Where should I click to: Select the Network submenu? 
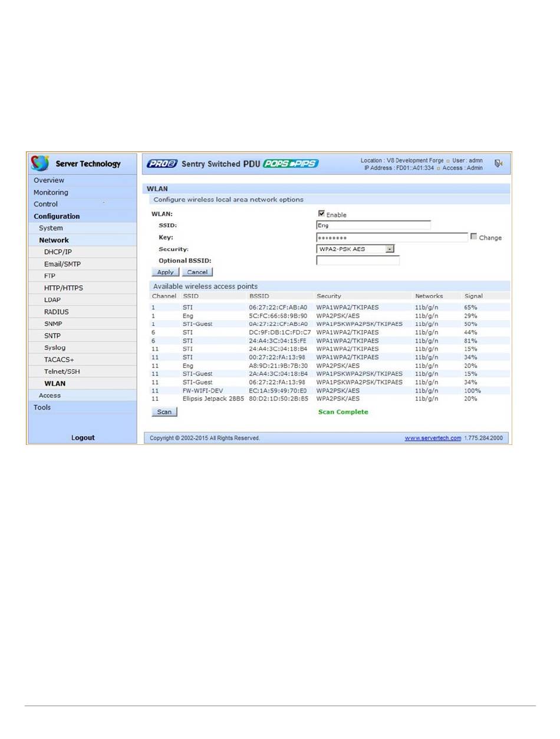[x=82, y=240]
